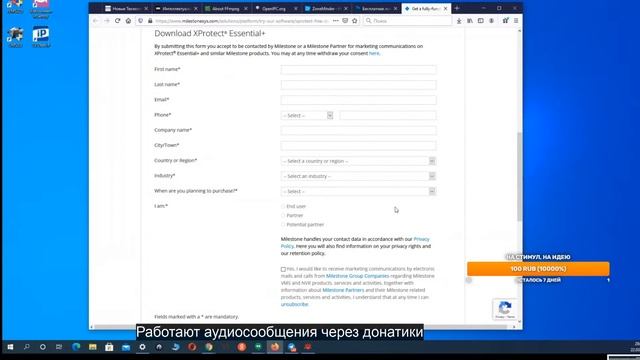Open the Settings gear on taskbar
Screen dimensions: 640x360
click(x=142, y=347)
